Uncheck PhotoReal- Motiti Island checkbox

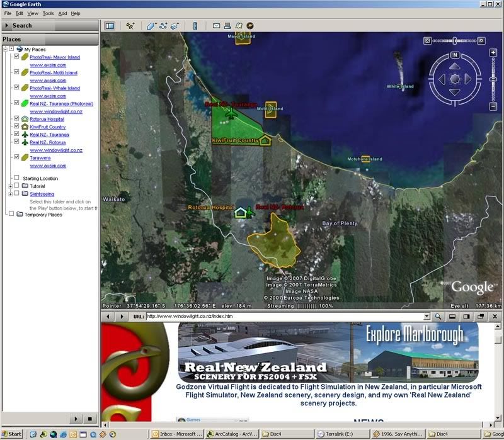point(16,72)
